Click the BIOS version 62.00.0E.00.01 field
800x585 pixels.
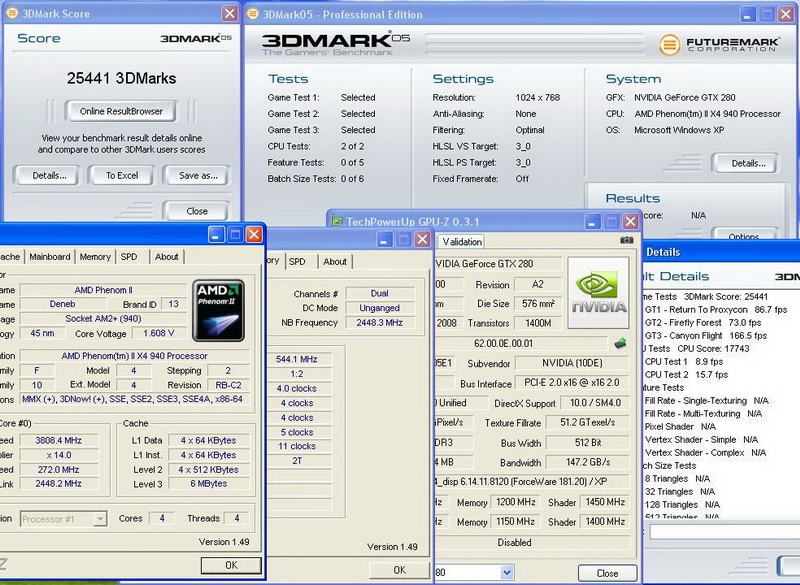pyautogui.click(x=520, y=343)
